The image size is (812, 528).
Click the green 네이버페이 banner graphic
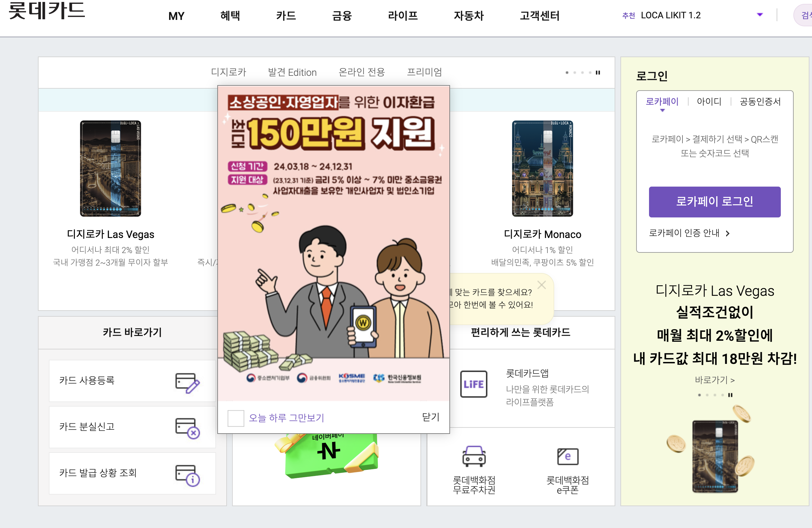pyautogui.click(x=327, y=455)
